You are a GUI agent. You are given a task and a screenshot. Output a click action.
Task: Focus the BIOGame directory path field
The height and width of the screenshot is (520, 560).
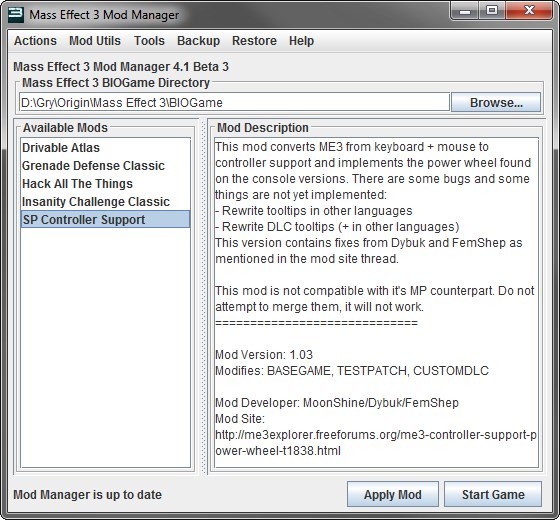tap(234, 102)
